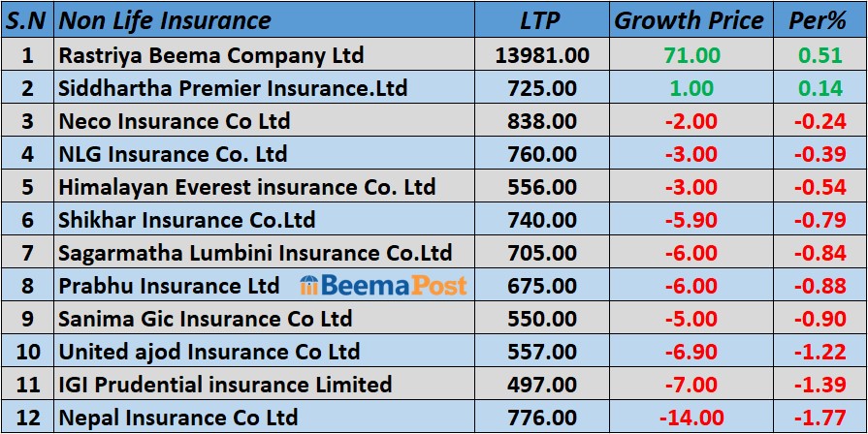Image resolution: width=868 pixels, height=434 pixels.
Task: Click Sanima Gic Insurance Co Ltd
Action: (205, 319)
